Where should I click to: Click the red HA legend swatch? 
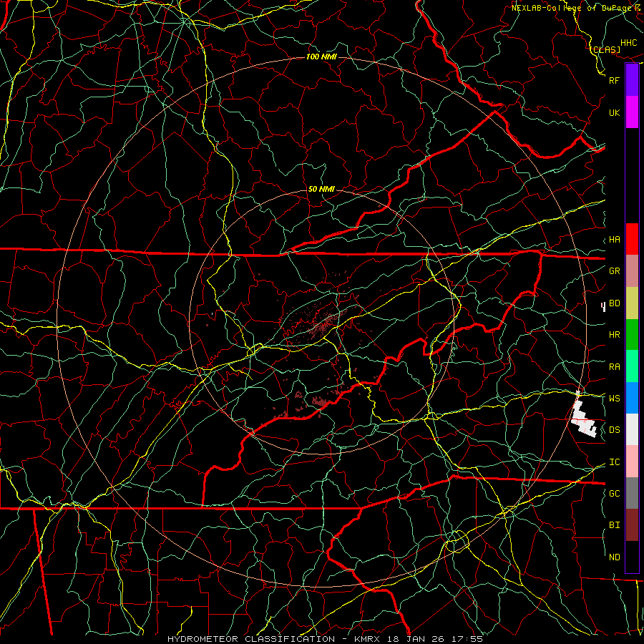632,239
